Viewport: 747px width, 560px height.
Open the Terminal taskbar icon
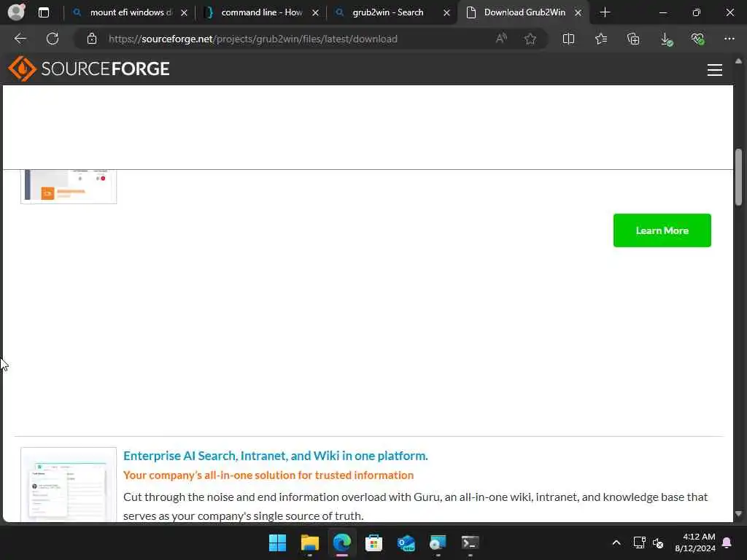[471, 542]
